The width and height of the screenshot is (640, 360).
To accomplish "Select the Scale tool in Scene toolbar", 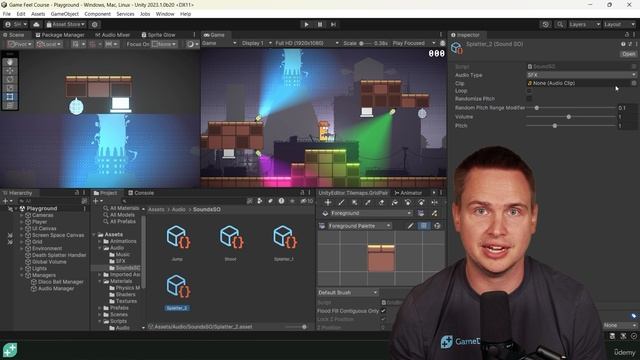I will (10, 88).
